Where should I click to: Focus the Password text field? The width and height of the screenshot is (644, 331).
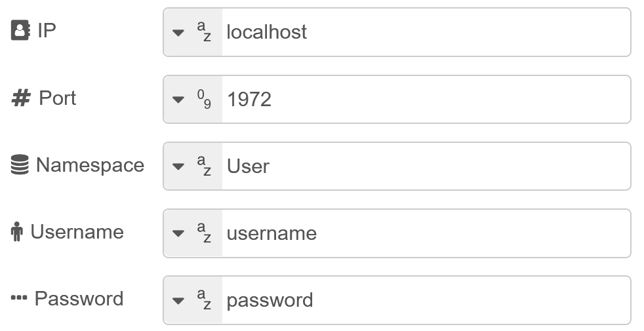(425, 300)
